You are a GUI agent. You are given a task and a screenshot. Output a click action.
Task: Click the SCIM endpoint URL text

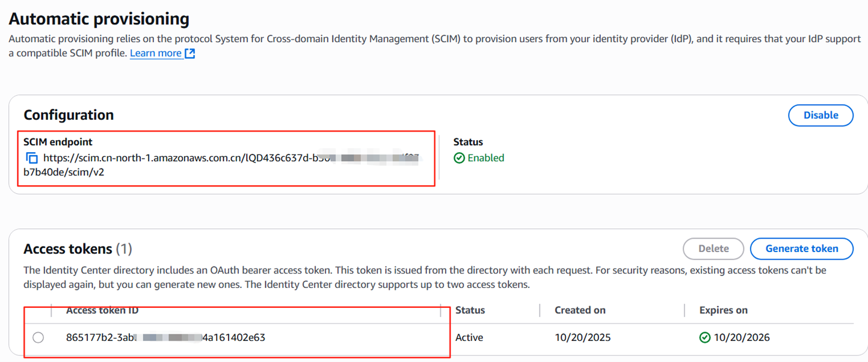pos(180,159)
